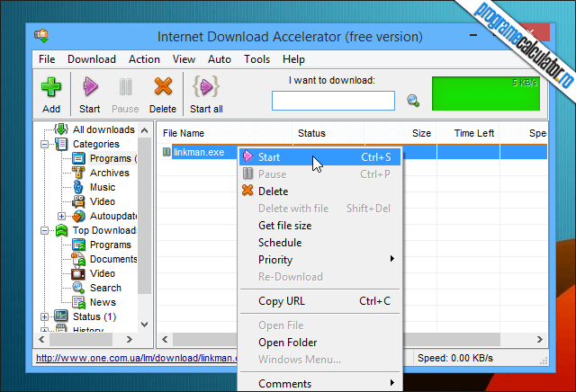
Task: Click the search magnifier icon beside the download field
Action: [x=413, y=100]
